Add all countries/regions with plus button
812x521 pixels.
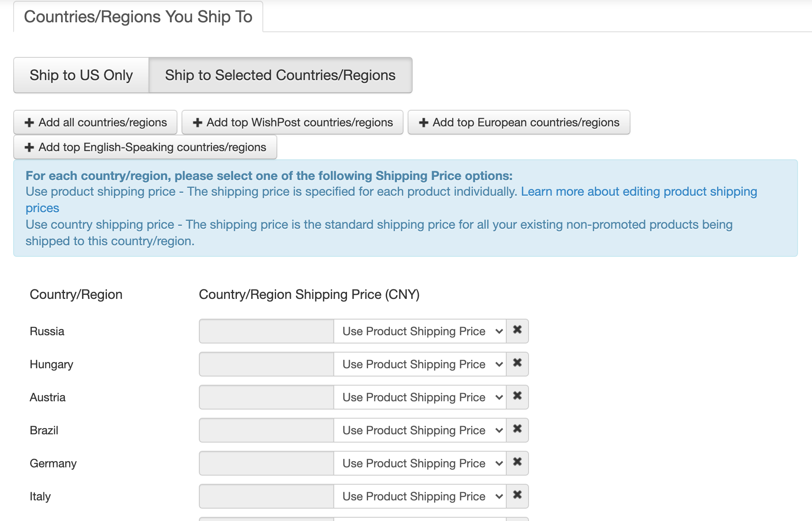[x=95, y=123]
